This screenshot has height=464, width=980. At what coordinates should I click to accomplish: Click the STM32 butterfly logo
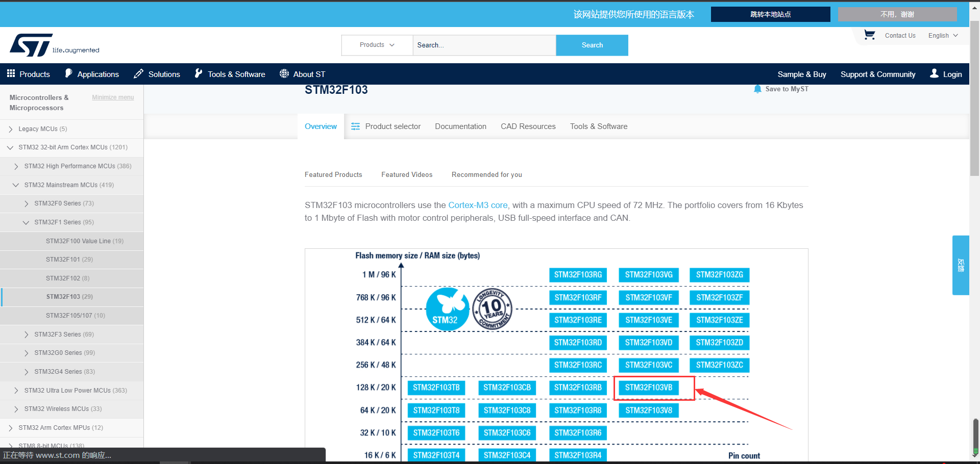(447, 309)
